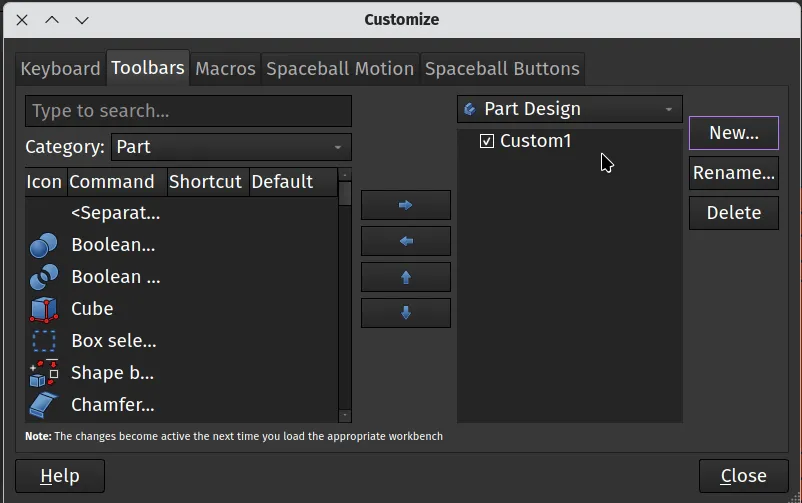The height and width of the screenshot is (503, 802).
Task: Click the scrollbar down arrow in command list
Action: point(345,415)
